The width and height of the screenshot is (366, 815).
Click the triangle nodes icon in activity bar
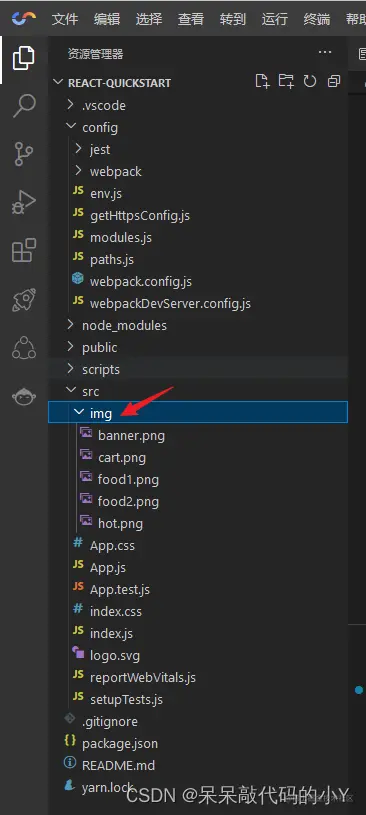pyautogui.click(x=23, y=348)
